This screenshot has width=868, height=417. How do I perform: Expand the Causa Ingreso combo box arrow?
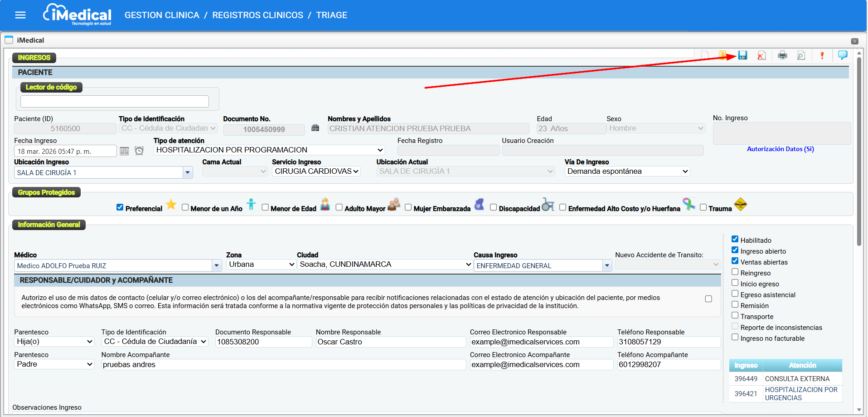[x=607, y=266]
